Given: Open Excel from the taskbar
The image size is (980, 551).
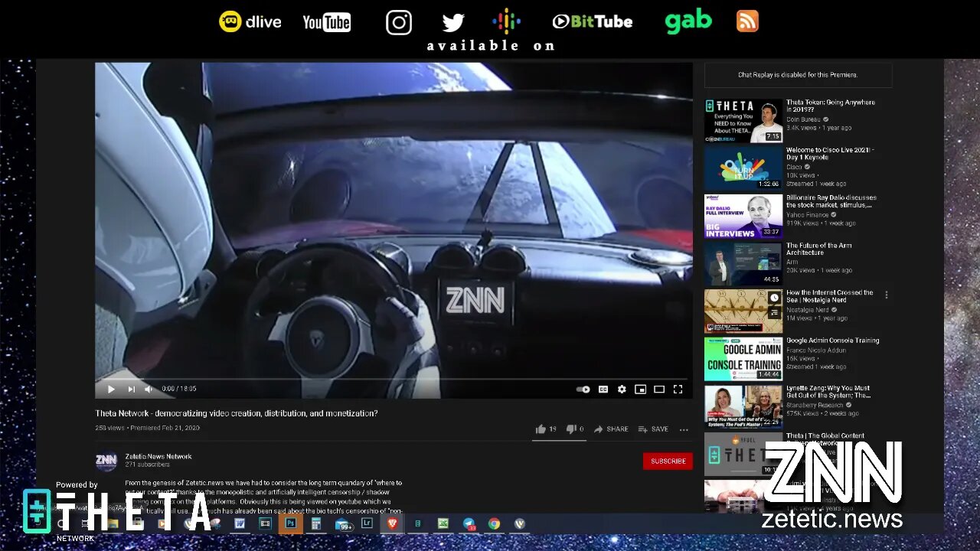Looking at the screenshot, I should click(443, 523).
